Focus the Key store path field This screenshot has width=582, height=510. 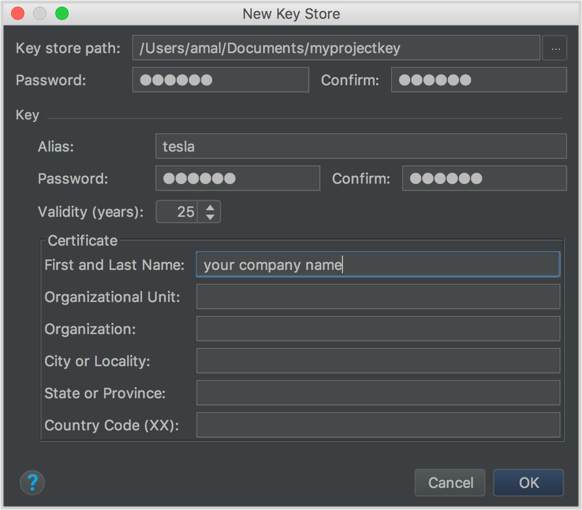[x=336, y=48]
